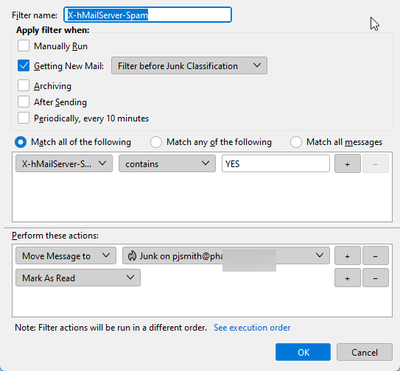400x371 pixels.
Task: Confirm the filter with OK
Action: click(303, 352)
